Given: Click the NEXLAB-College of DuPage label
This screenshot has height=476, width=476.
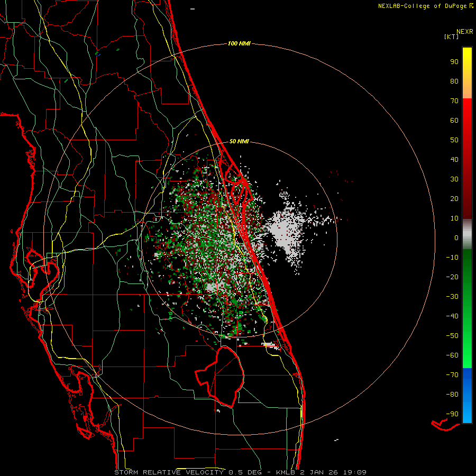Looking at the screenshot, I should pyautogui.click(x=425, y=6).
